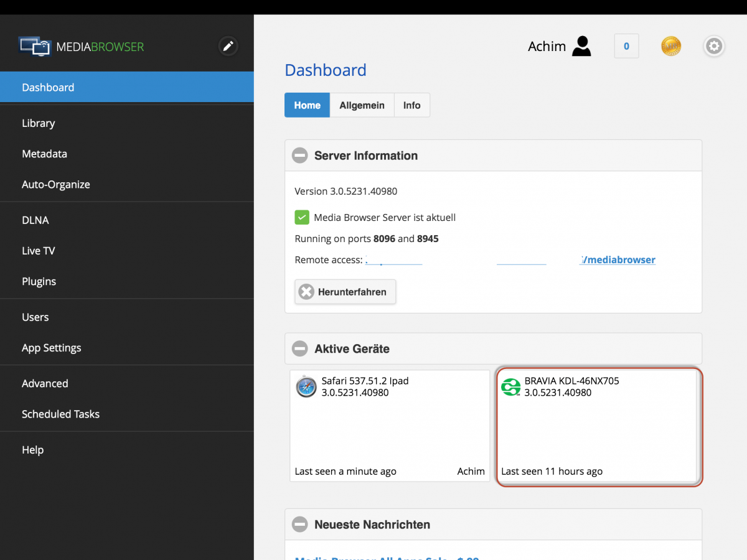
Task: Open Library in the sidebar
Action: coord(39,123)
